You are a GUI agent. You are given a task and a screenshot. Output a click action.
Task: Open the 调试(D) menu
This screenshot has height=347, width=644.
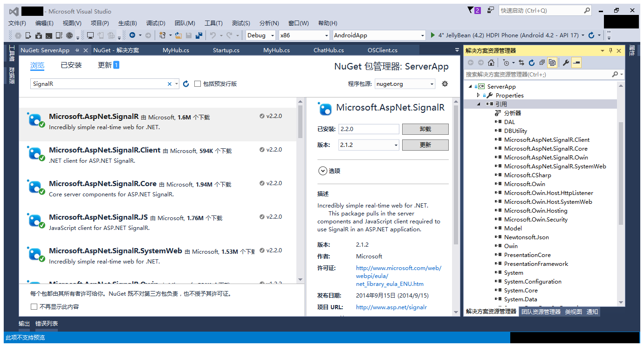tap(156, 23)
